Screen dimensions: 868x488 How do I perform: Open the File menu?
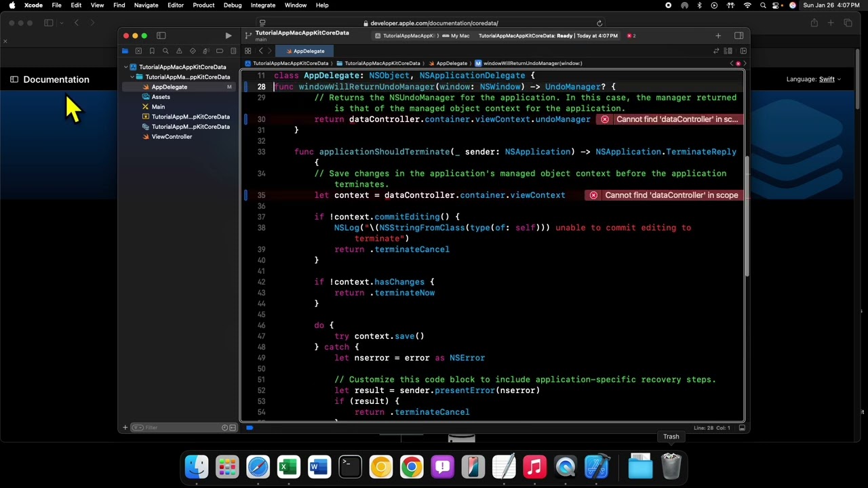coord(57,5)
